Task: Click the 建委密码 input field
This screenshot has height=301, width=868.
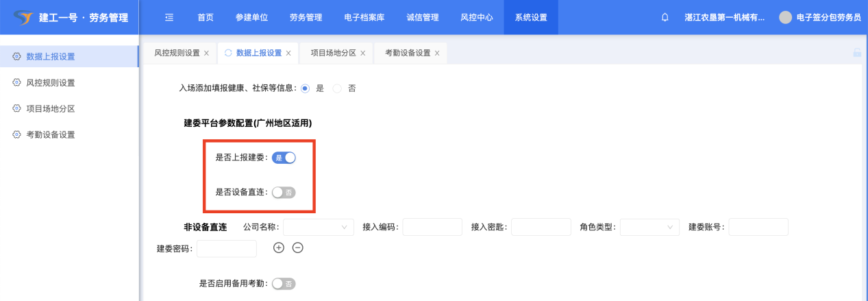Action: pyautogui.click(x=226, y=249)
